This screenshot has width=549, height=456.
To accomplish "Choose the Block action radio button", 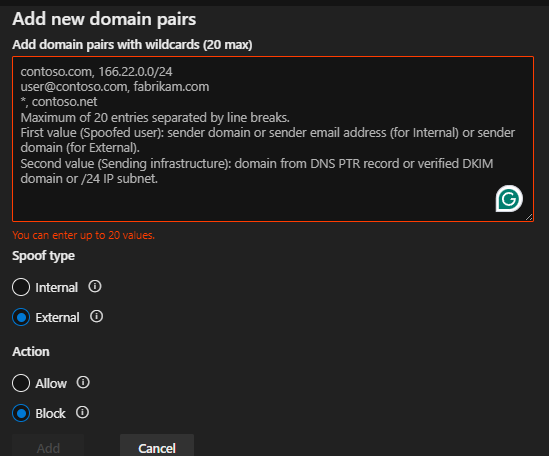I will tap(21, 413).
